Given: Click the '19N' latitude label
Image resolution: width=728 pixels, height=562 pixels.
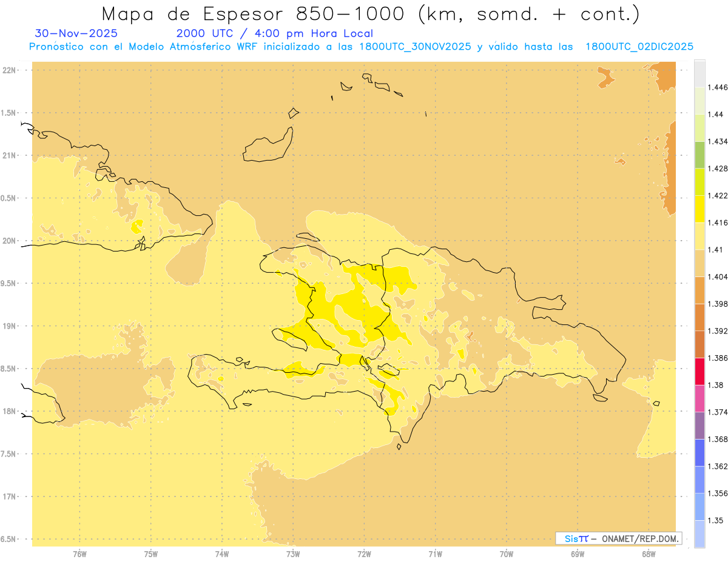Looking at the screenshot, I should pyautogui.click(x=8, y=326).
